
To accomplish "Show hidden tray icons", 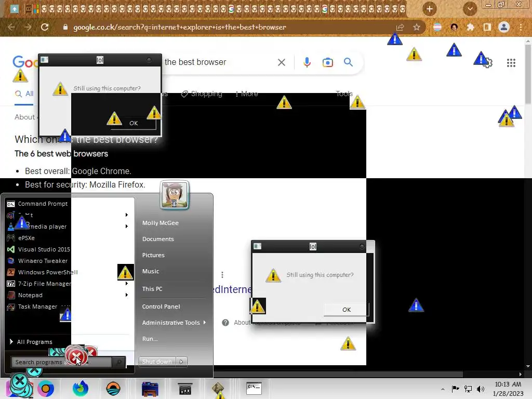I will point(443,389).
